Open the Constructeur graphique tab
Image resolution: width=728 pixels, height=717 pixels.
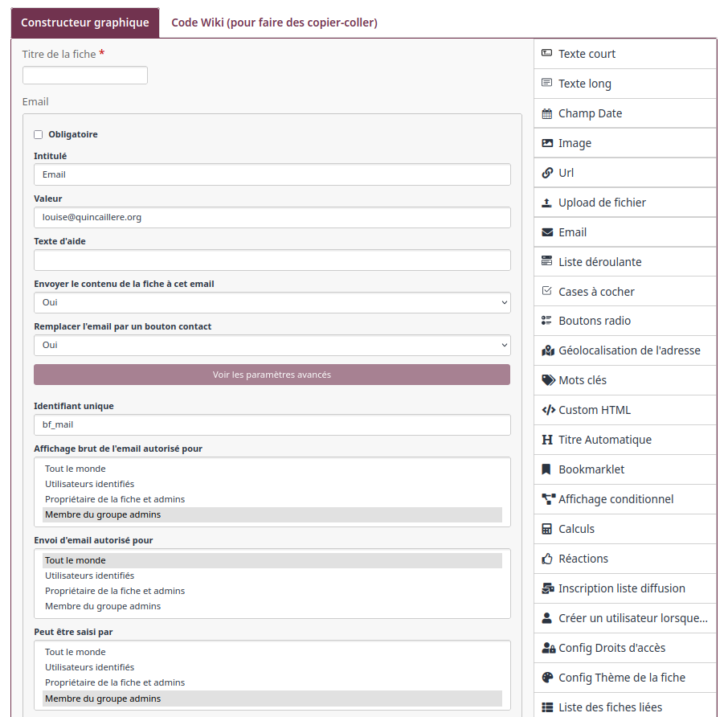pyautogui.click(x=85, y=23)
